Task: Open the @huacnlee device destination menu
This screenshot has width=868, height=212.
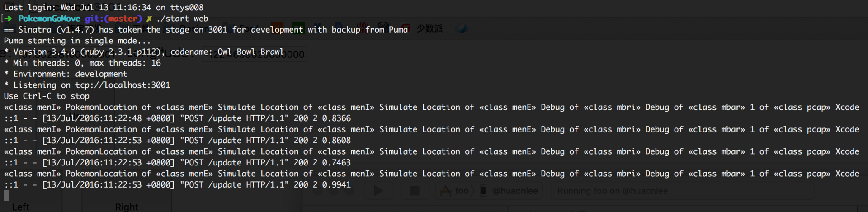Action: [515, 191]
